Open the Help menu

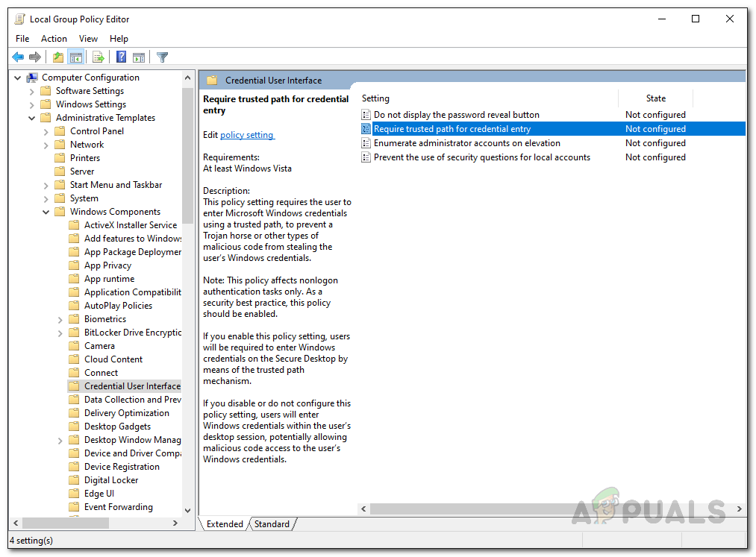point(119,39)
